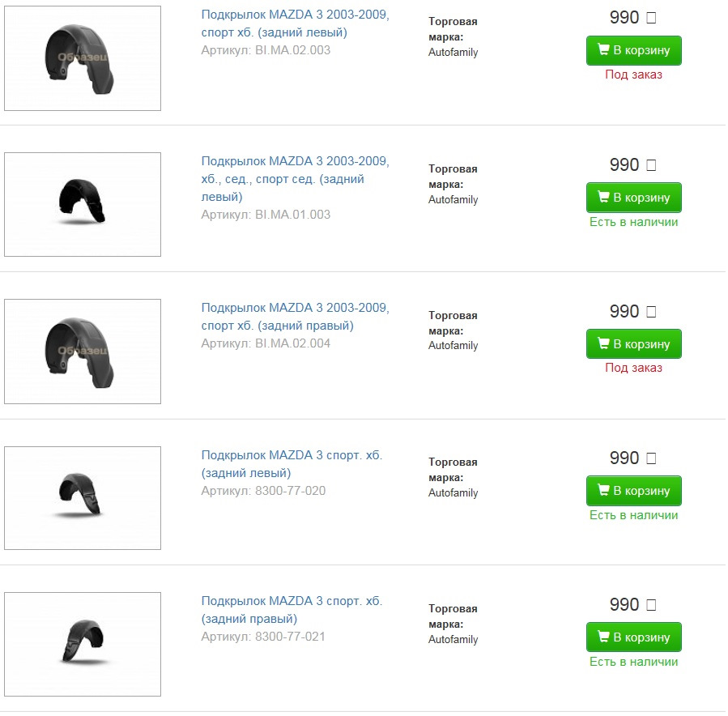Open thumbnail of fender liner BI.MA.02.004

pos(83,351)
